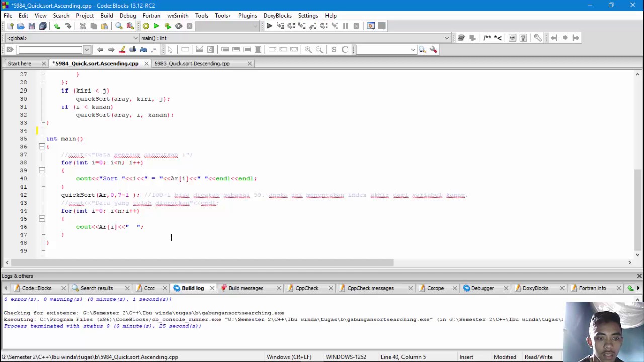Click the S source toggle icon

[x=334, y=49]
